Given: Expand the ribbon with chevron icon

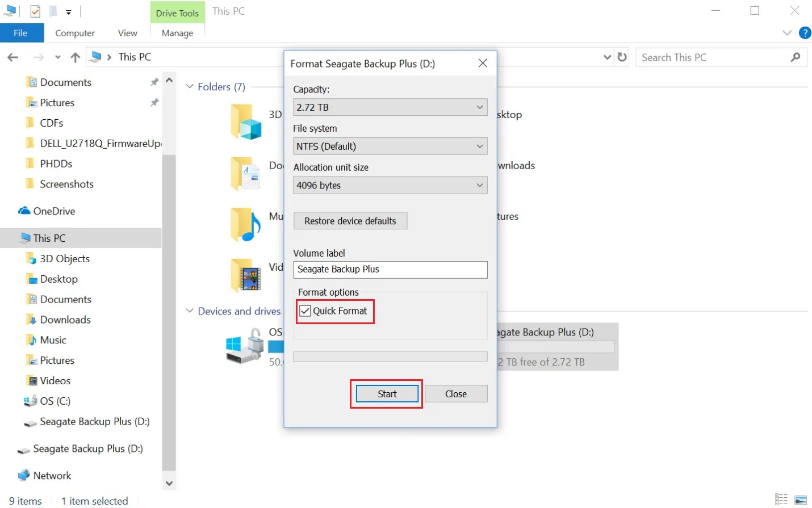Looking at the screenshot, I should point(787,33).
